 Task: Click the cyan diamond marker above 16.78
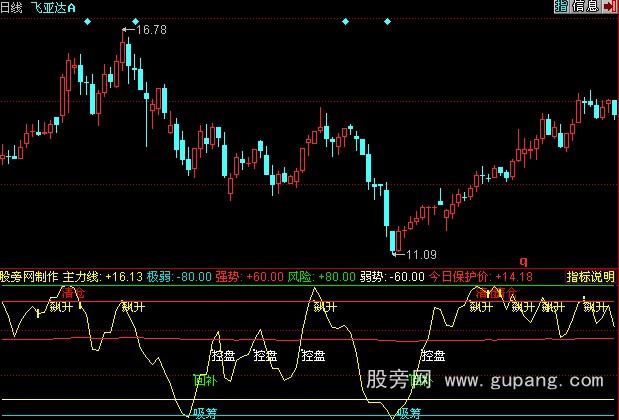[135, 21]
